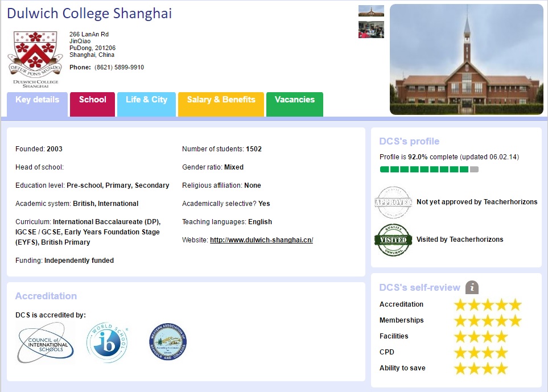The height and width of the screenshot is (392, 548).
Task: Switch to the School tab
Action: click(x=92, y=104)
